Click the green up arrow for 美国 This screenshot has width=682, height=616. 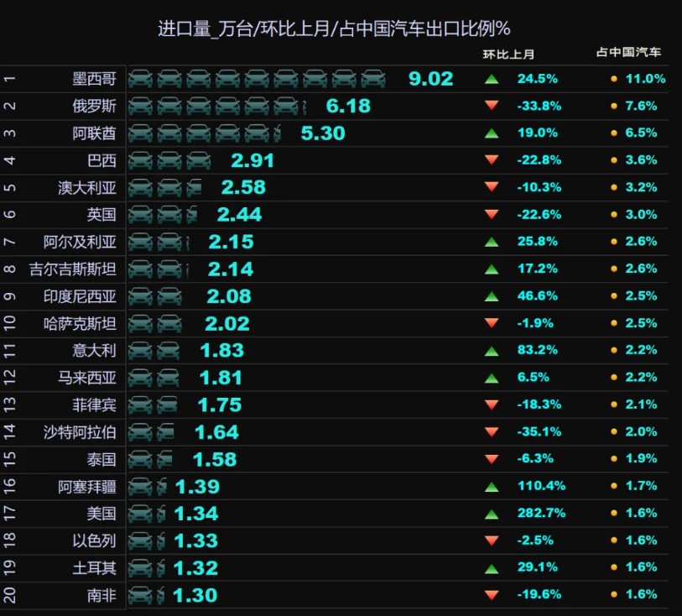point(492,514)
